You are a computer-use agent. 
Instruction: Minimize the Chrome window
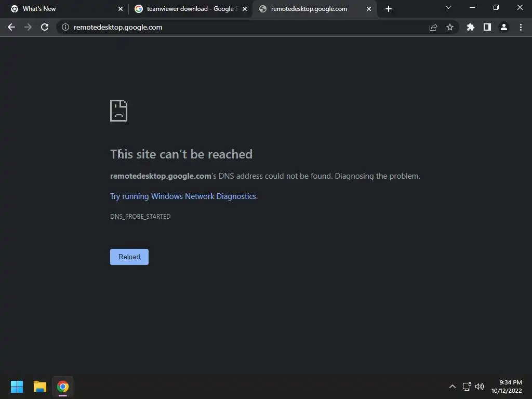[x=472, y=7]
